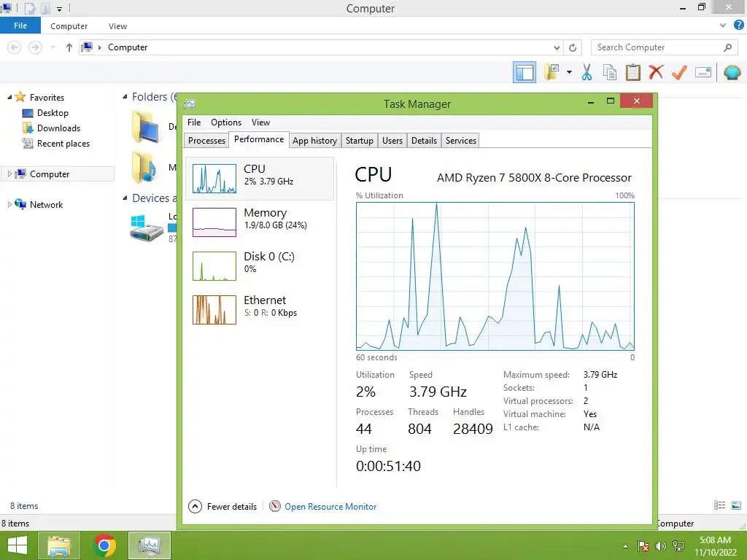Image resolution: width=747 pixels, height=560 pixels.
Task: Click the address bar breadcrumb arrow before Computer
Action: 100,47
